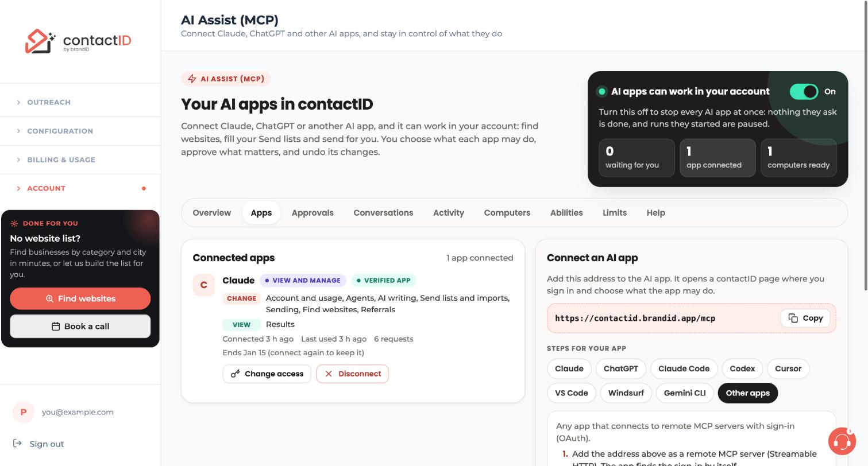Image resolution: width=868 pixels, height=466 pixels.
Task: Click the 'computers ready' stat card
Action: (798, 158)
